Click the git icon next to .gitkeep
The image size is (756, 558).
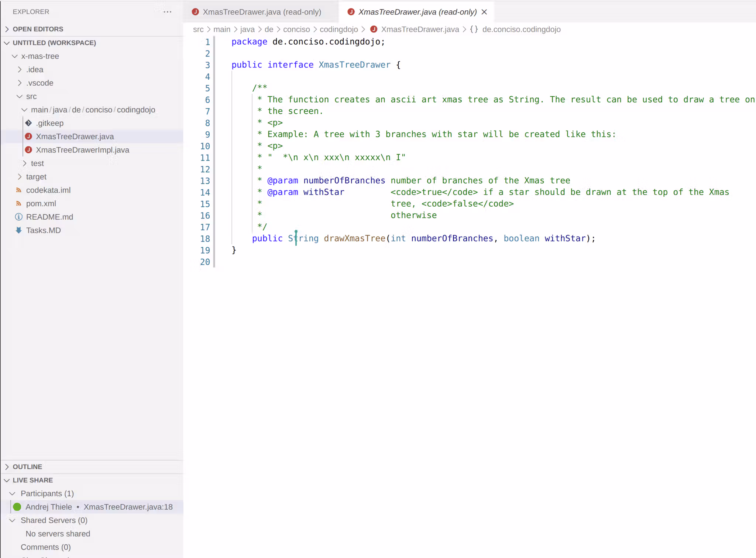[28, 123]
